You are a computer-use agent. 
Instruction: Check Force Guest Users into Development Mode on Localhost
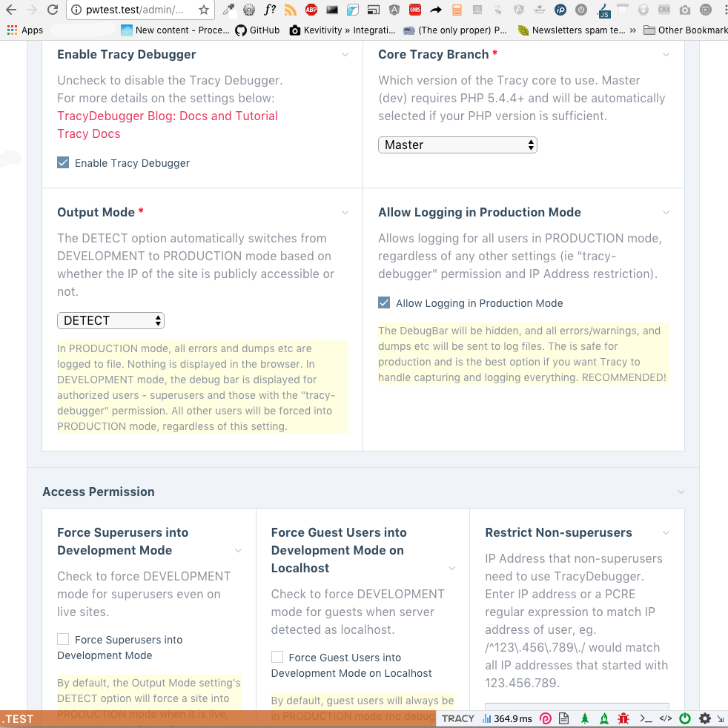coord(277,657)
